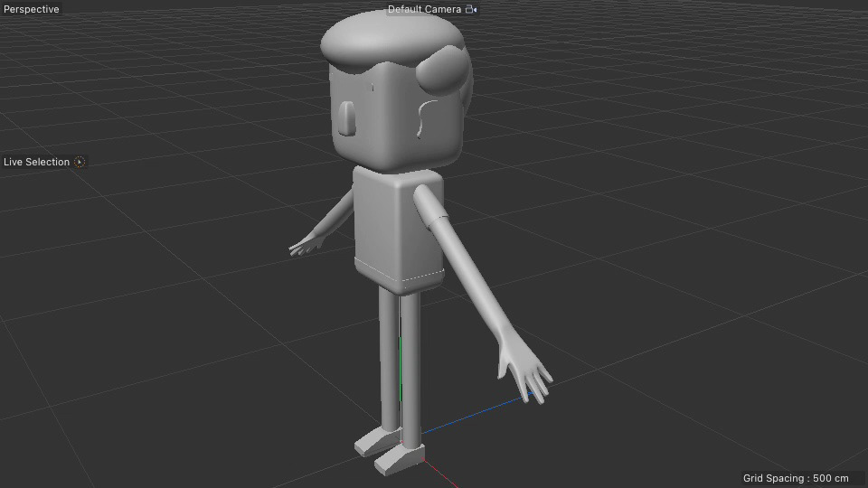Click the Live Selection tool icon
Screen dimensions: 868x488
click(x=80, y=162)
